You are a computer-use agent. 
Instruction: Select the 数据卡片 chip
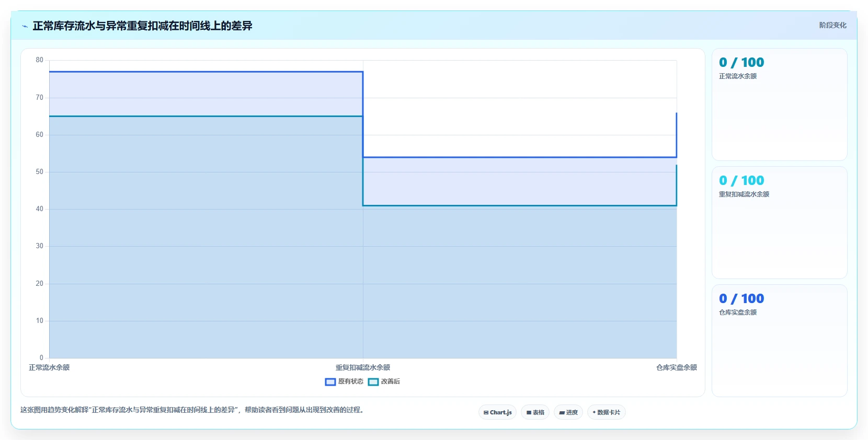pyautogui.click(x=607, y=412)
